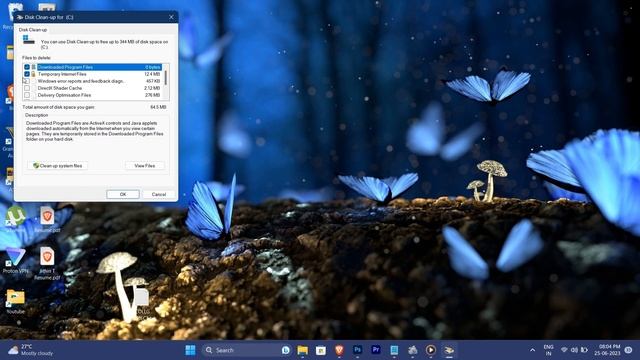This screenshot has width=640, height=360.
Task: Click the Disk Clean-up title bar icon
Action: (20, 17)
